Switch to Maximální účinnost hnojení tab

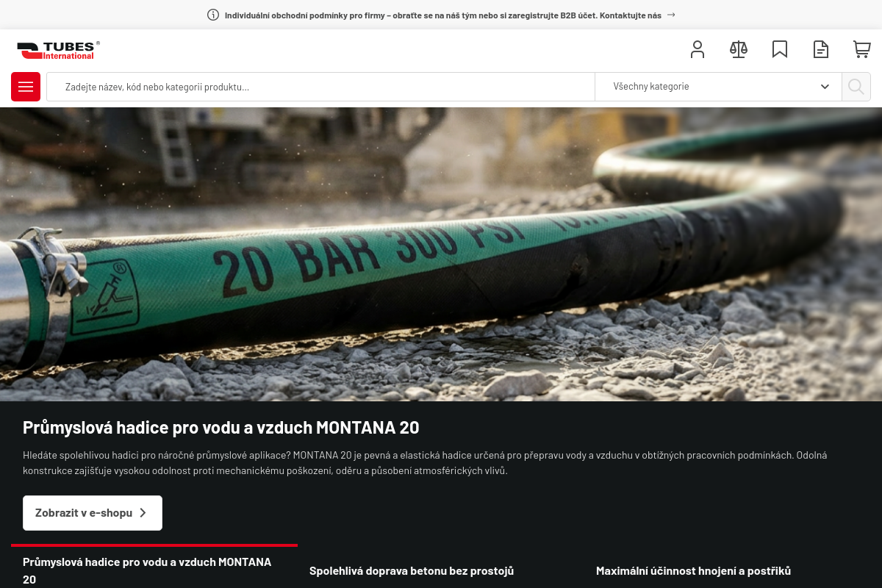[x=693, y=570]
